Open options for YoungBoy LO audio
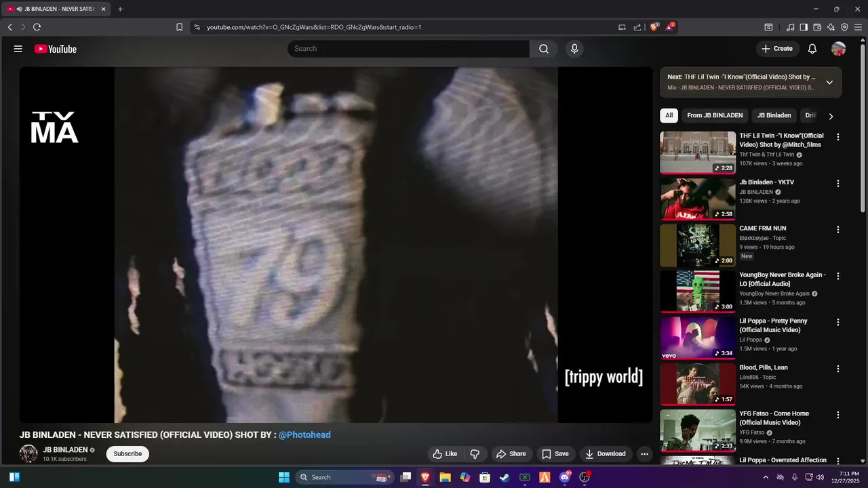The image size is (868, 488). [838, 276]
